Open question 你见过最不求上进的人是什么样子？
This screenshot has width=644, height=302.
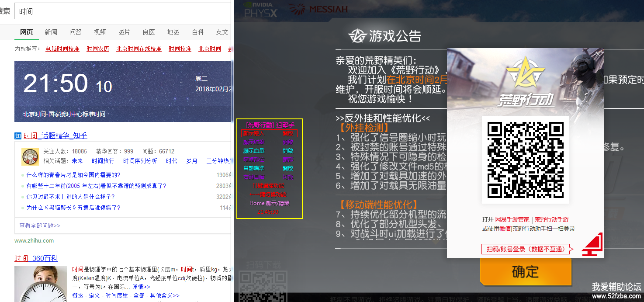70,197
